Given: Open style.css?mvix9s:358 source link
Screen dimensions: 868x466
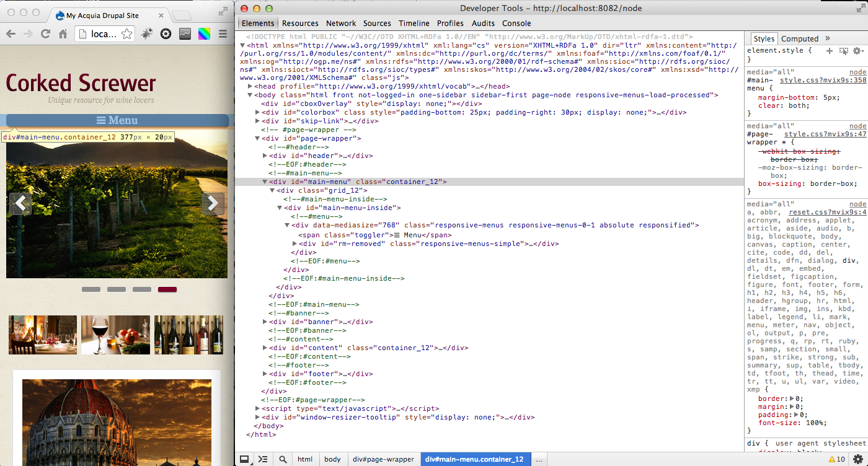Looking at the screenshot, I should [x=823, y=81].
